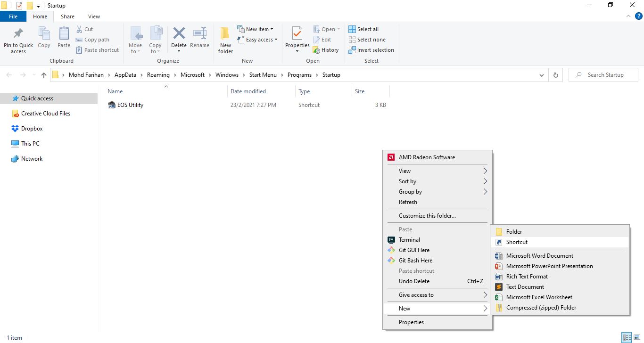Switch to details view layout icon
This screenshot has width=644, height=343.
[626, 337]
